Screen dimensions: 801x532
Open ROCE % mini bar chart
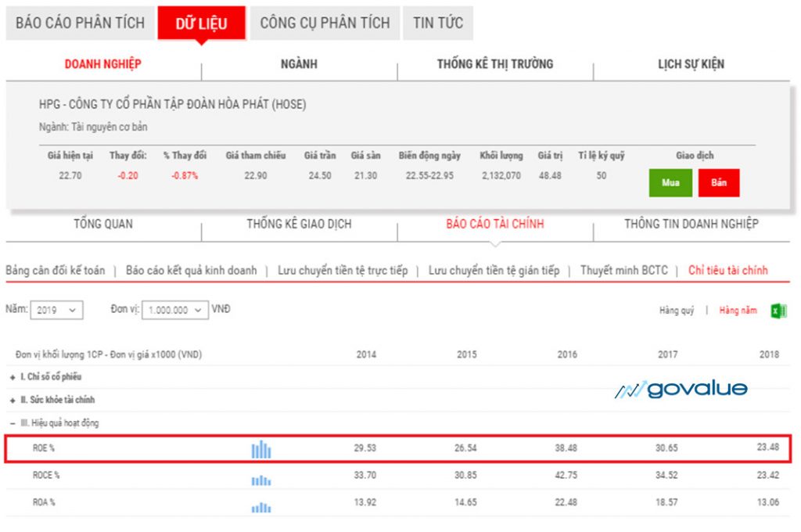point(261,480)
